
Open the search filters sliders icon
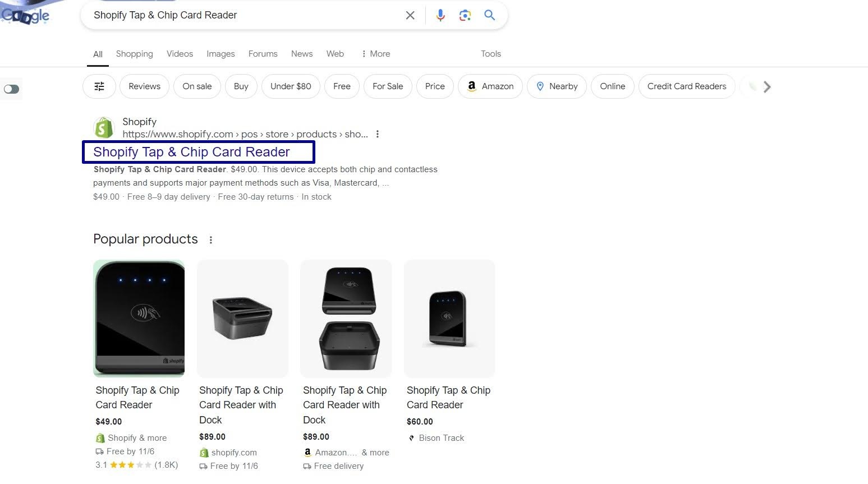point(99,86)
